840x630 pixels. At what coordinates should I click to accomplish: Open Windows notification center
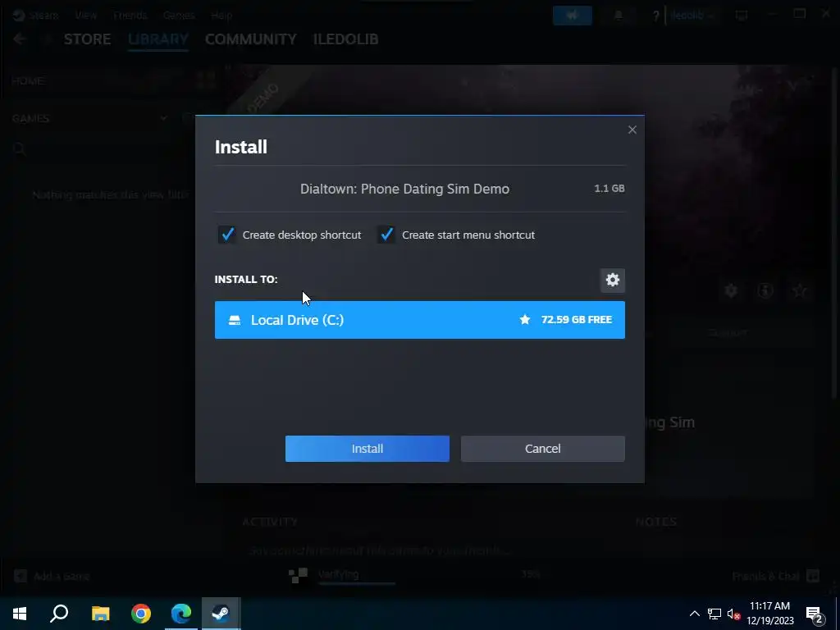coord(815,614)
